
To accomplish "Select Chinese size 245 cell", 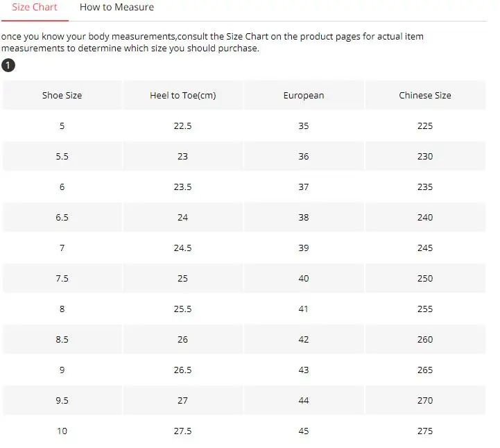I will (425, 248).
